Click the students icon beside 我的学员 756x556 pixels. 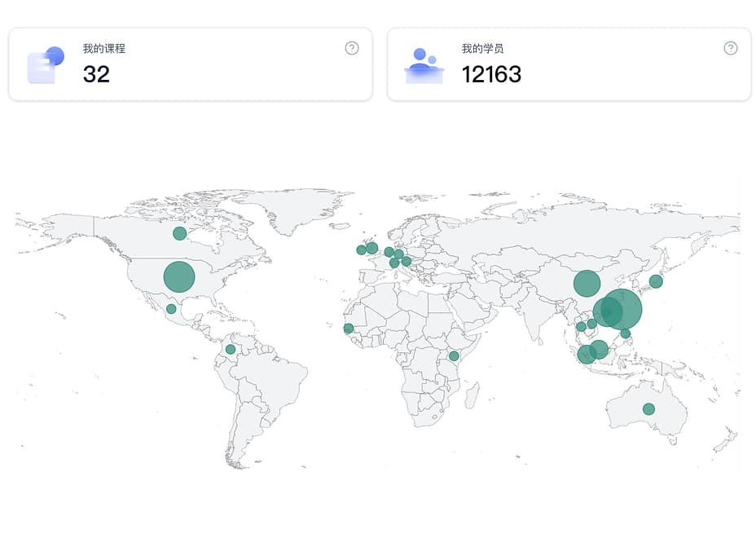click(x=424, y=66)
